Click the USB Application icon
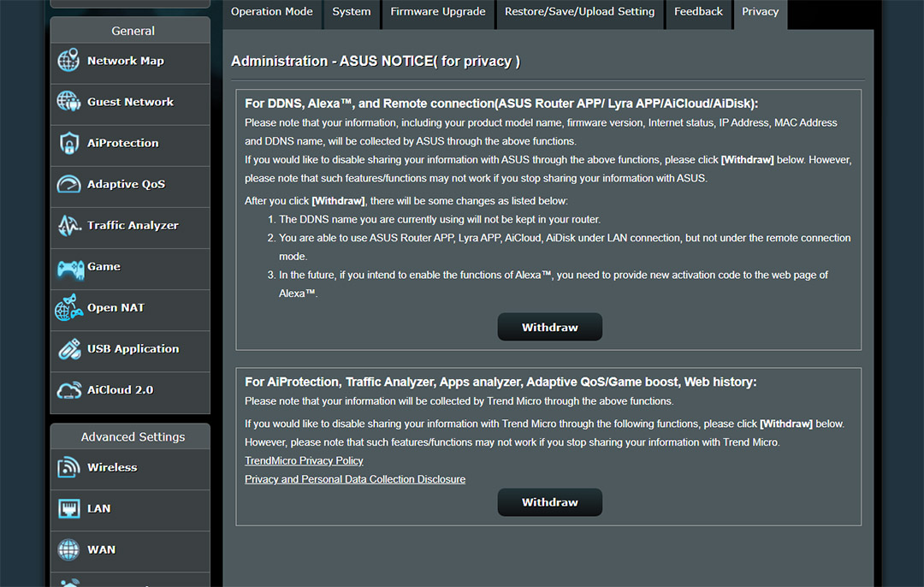Viewport: 924px width, 587px height. point(69,349)
